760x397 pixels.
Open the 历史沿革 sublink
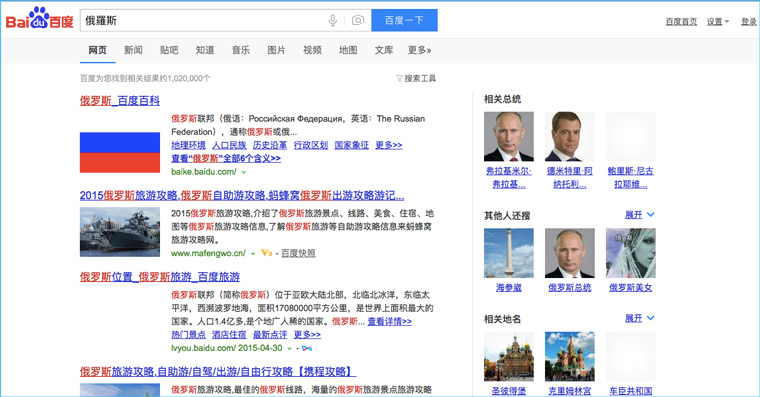click(269, 145)
